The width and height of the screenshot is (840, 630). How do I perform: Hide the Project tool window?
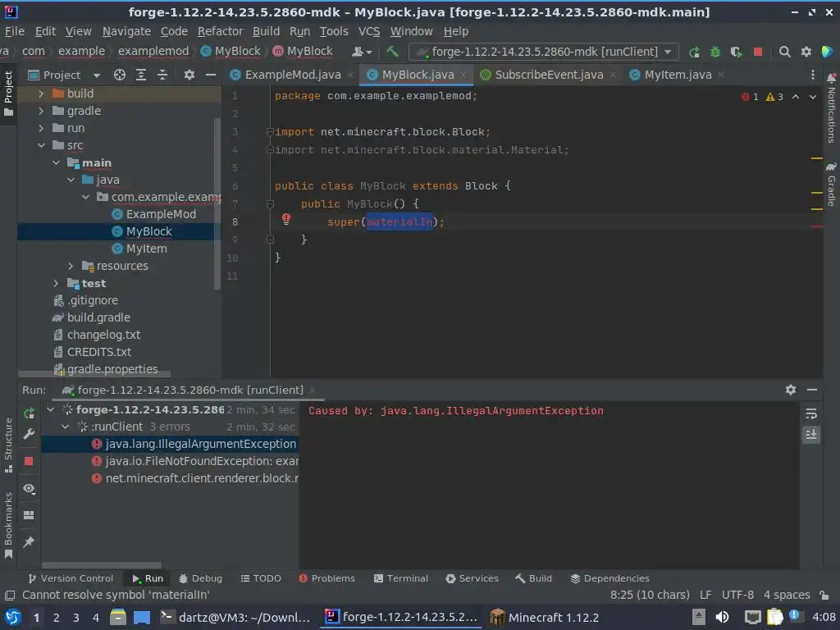(211, 75)
